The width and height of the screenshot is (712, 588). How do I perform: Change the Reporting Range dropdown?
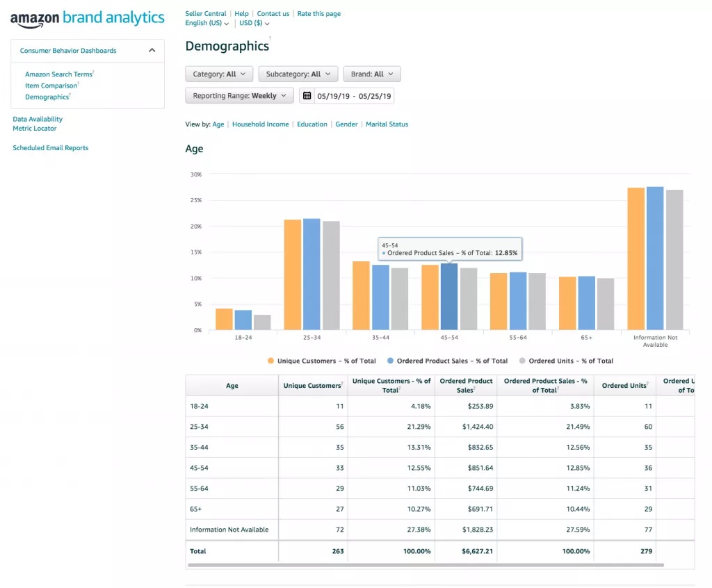click(x=239, y=96)
